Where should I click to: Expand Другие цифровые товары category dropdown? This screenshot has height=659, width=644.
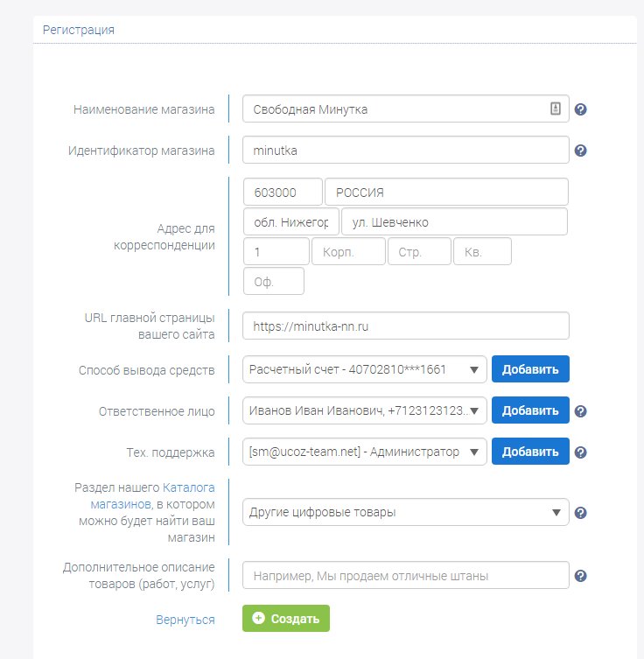click(x=405, y=512)
